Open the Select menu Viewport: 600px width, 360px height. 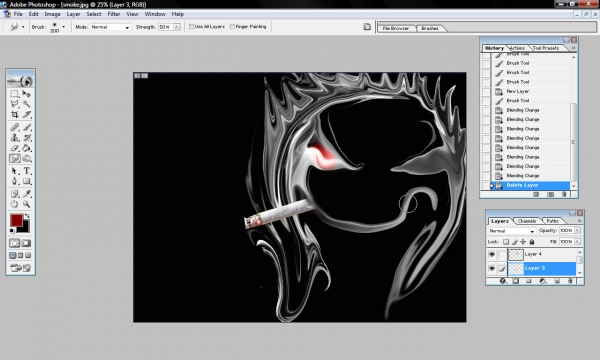pos(94,14)
